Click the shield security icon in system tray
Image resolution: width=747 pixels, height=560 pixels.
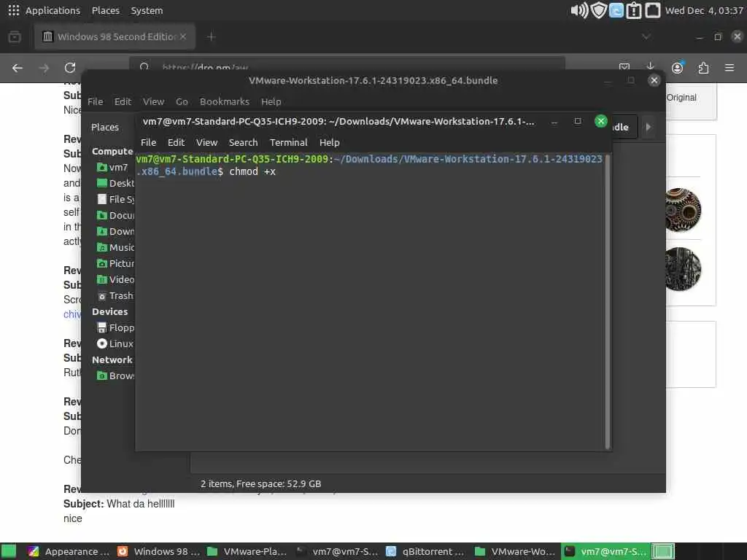(598, 10)
